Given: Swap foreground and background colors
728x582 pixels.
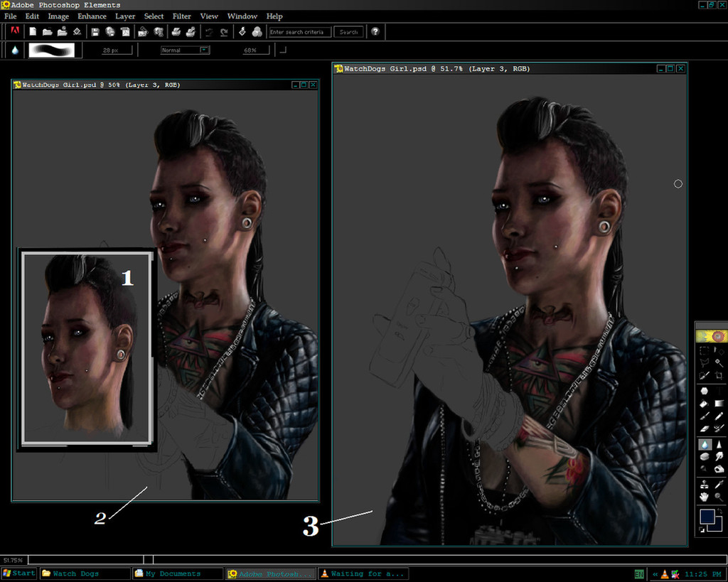Looking at the screenshot, I should pos(719,511).
